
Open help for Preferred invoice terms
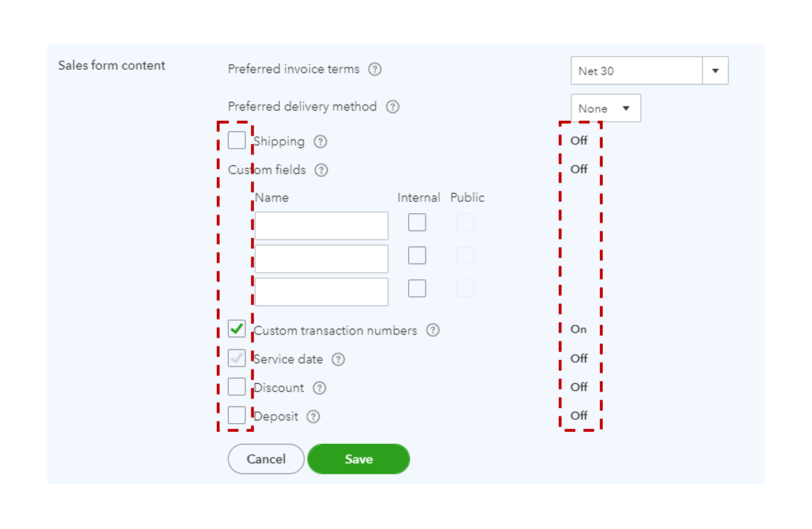tap(375, 69)
